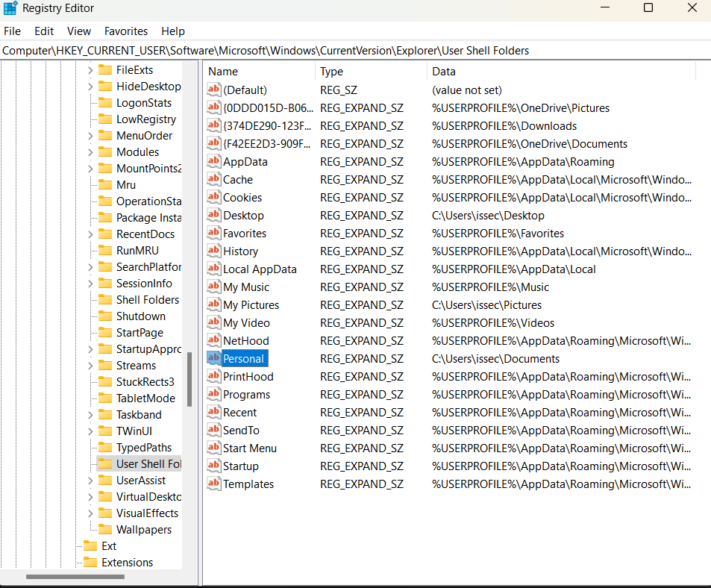Click the C:\Users\issec\Pictures data cell
Screen dimensions: 711x588
486,304
